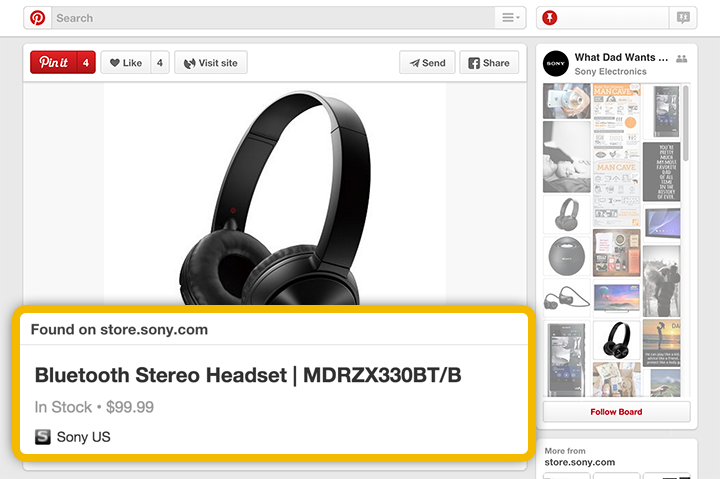Click the Bluetooth Stereo Headset title

[248, 375]
